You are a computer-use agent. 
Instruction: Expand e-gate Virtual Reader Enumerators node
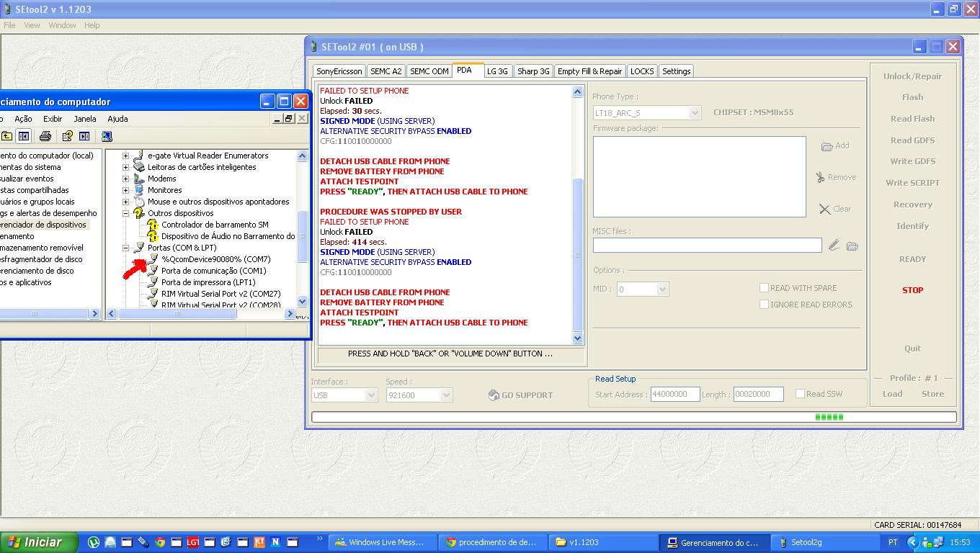pyautogui.click(x=125, y=156)
